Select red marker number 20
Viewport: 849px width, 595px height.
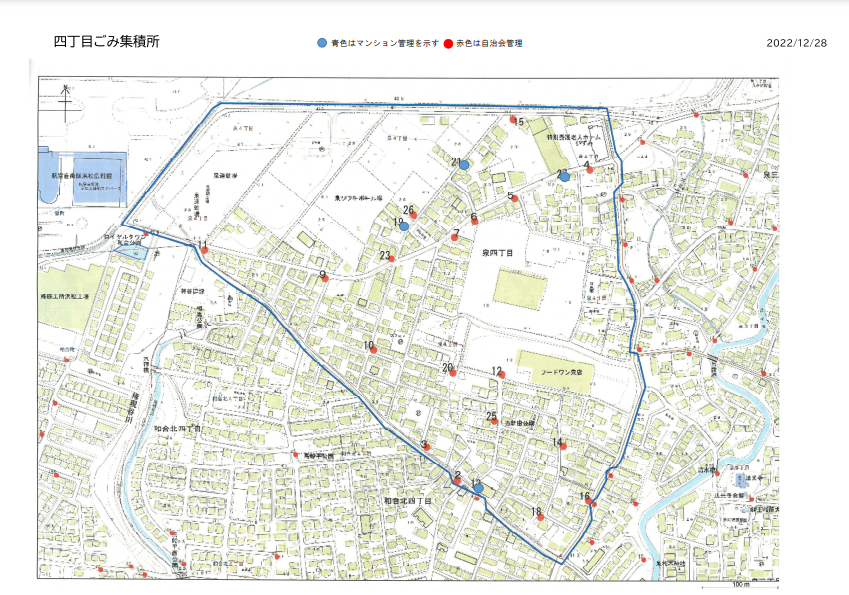tap(452, 373)
